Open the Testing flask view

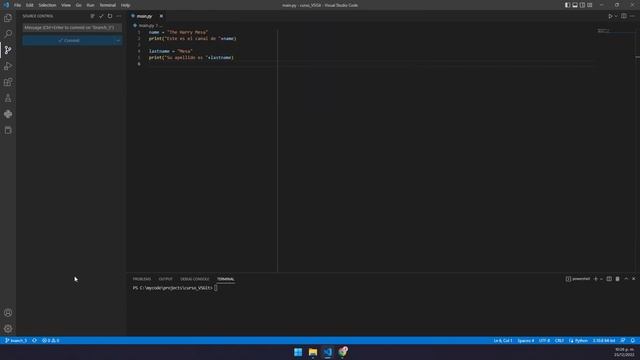click(x=8, y=98)
